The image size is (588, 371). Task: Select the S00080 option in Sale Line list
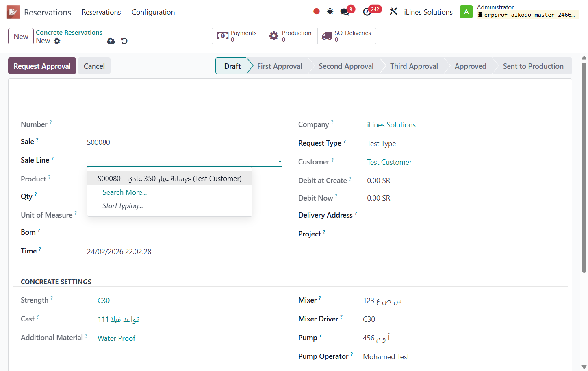[169, 178]
